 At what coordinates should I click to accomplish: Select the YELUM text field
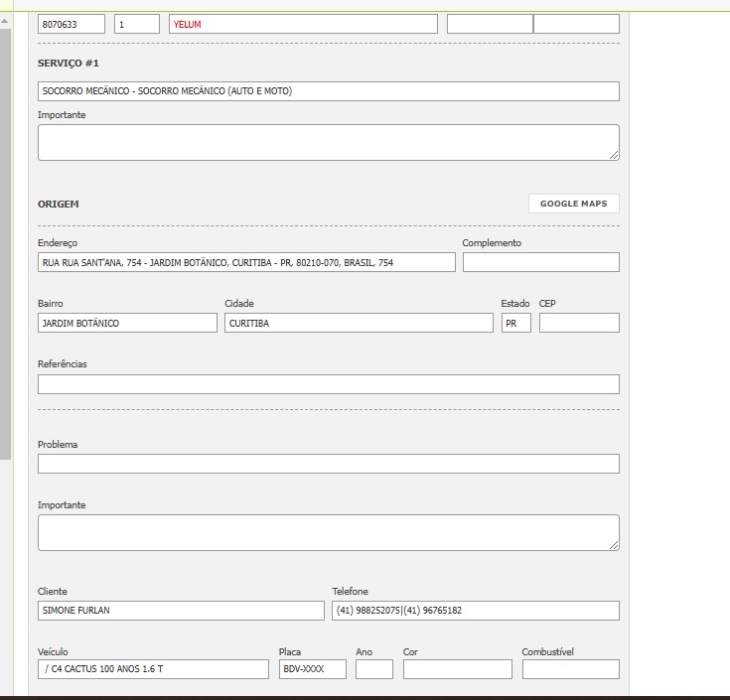[x=303, y=24]
